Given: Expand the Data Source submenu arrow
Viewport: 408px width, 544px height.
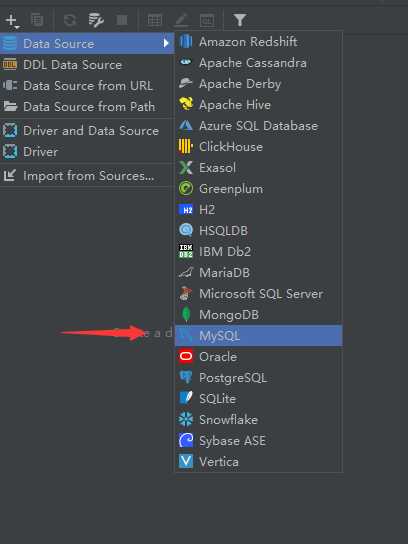Looking at the screenshot, I should click(x=166, y=43).
